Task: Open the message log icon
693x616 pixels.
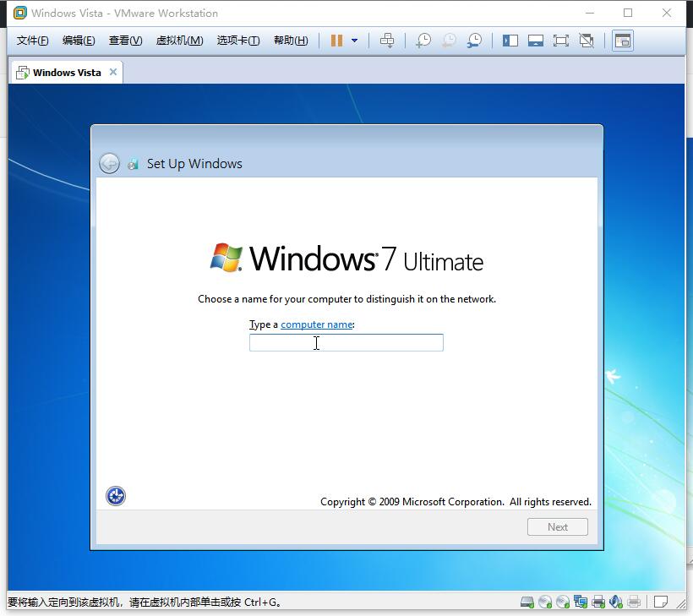Action: (x=660, y=602)
